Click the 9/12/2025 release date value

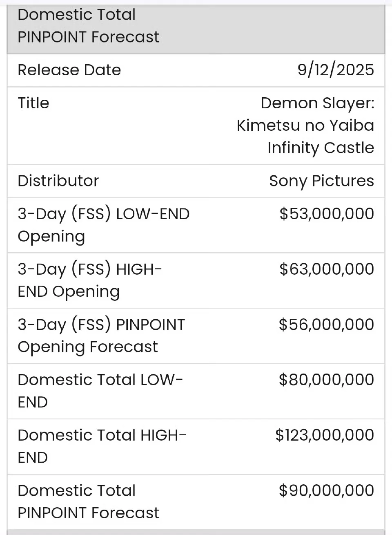(x=335, y=70)
